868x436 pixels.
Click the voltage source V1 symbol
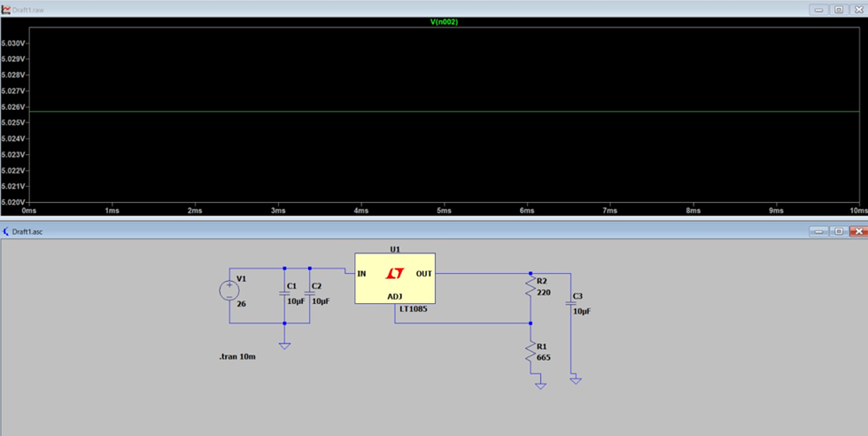point(229,290)
